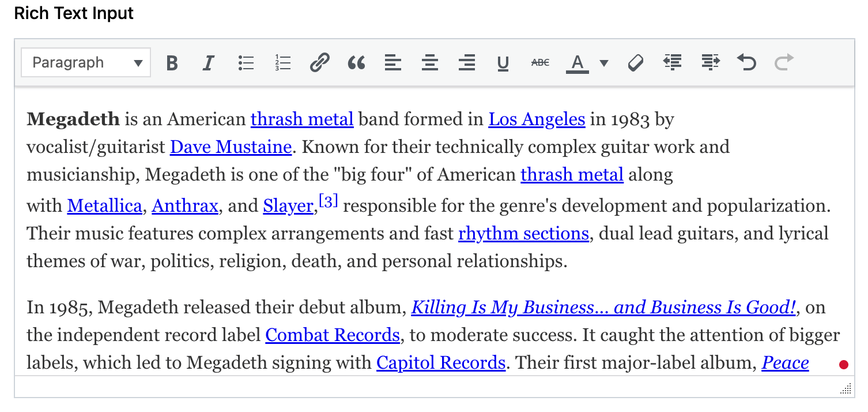The width and height of the screenshot is (868, 412).
Task: Apply the current text color
Action: click(x=578, y=62)
